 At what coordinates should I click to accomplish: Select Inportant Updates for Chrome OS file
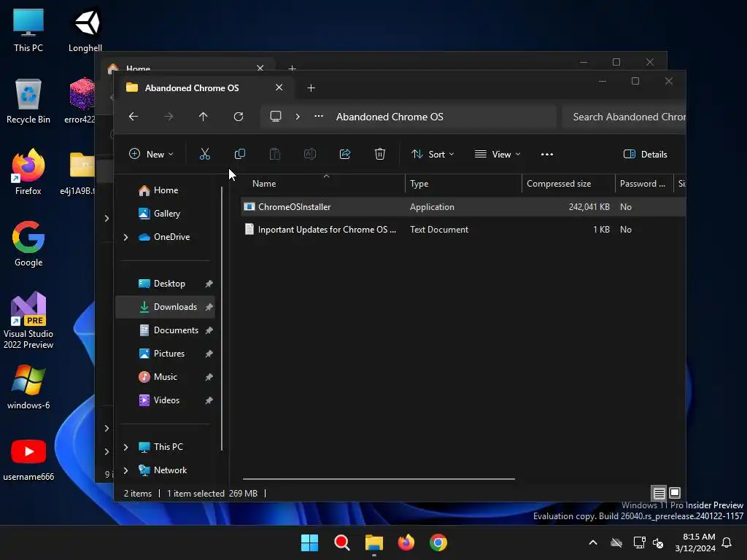(463, 230)
